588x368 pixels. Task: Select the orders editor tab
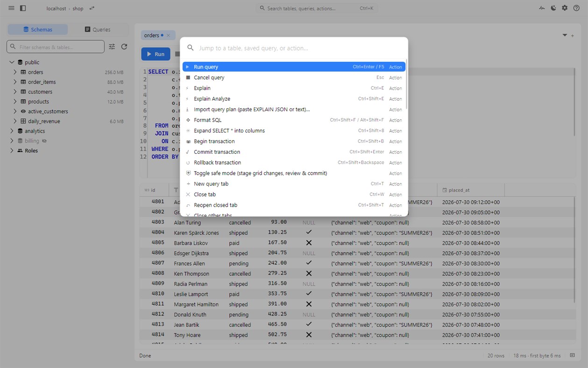[x=158, y=36]
